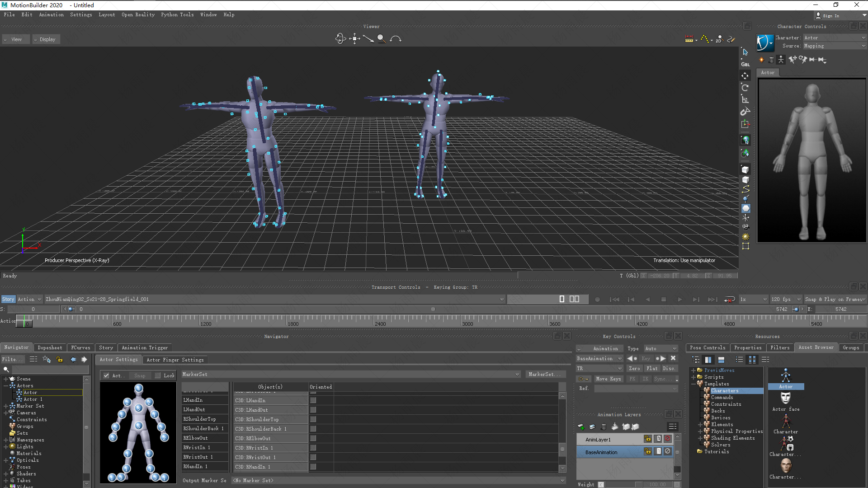Switch to the FCurves tab
The width and height of the screenshot is (868, 488).
click(80, 347)
